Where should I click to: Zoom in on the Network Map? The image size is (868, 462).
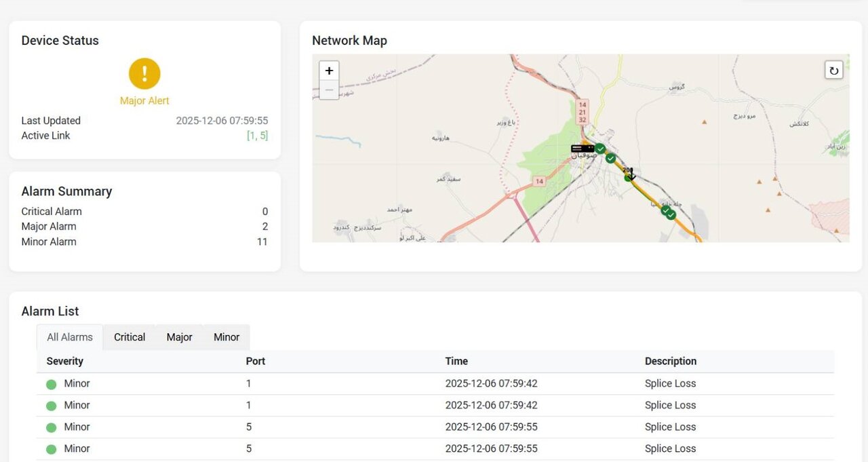point(329,71)
